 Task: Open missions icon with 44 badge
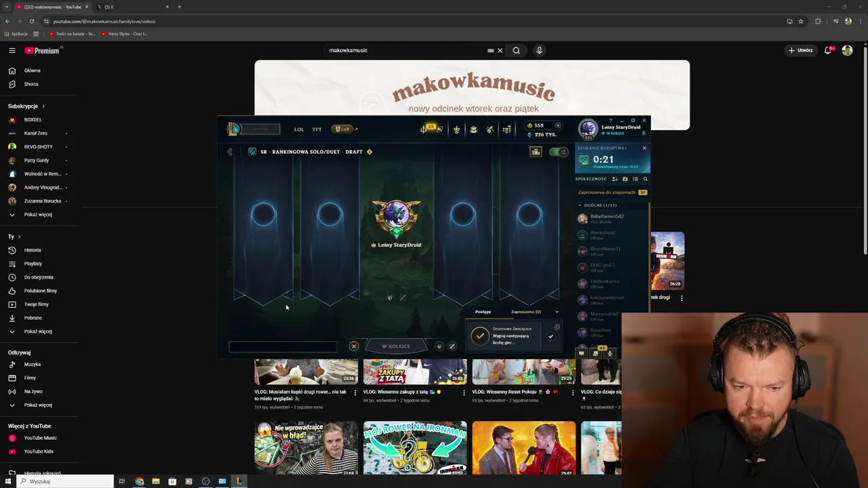pos(596,352)
